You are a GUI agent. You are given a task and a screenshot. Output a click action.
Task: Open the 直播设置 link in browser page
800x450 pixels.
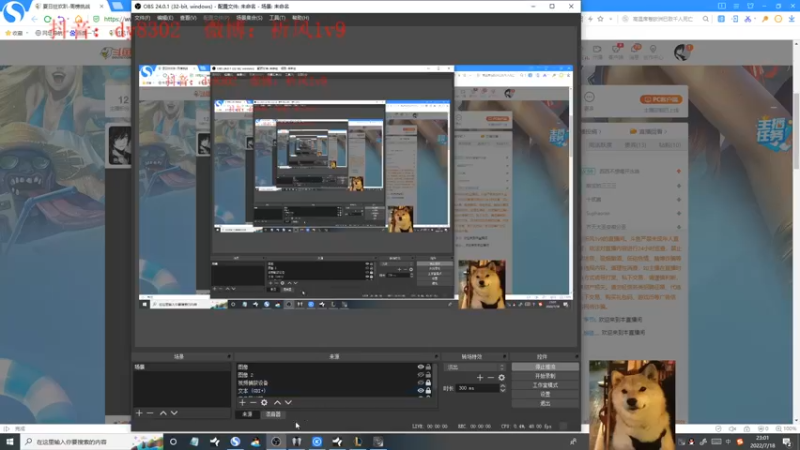[x=649, y=132]
